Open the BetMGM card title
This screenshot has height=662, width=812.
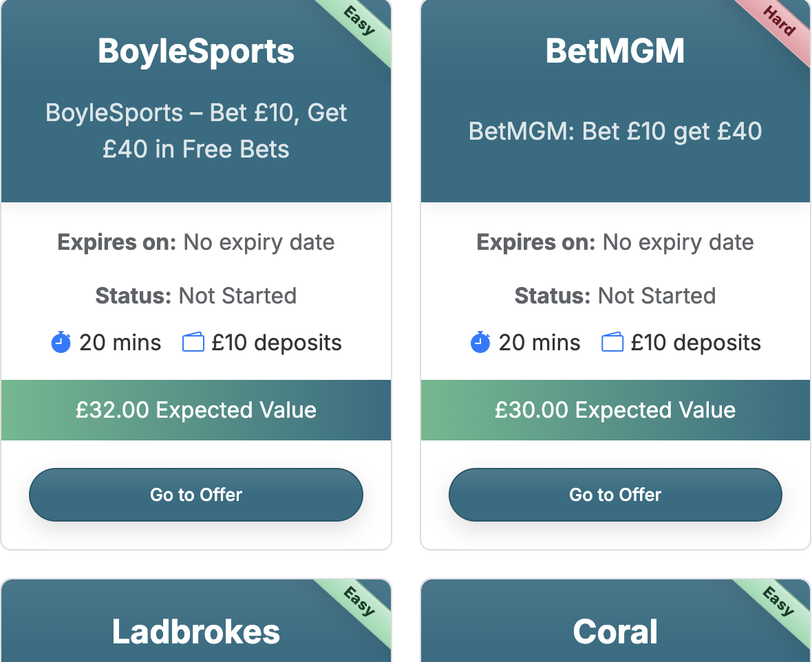click(615, 52)
